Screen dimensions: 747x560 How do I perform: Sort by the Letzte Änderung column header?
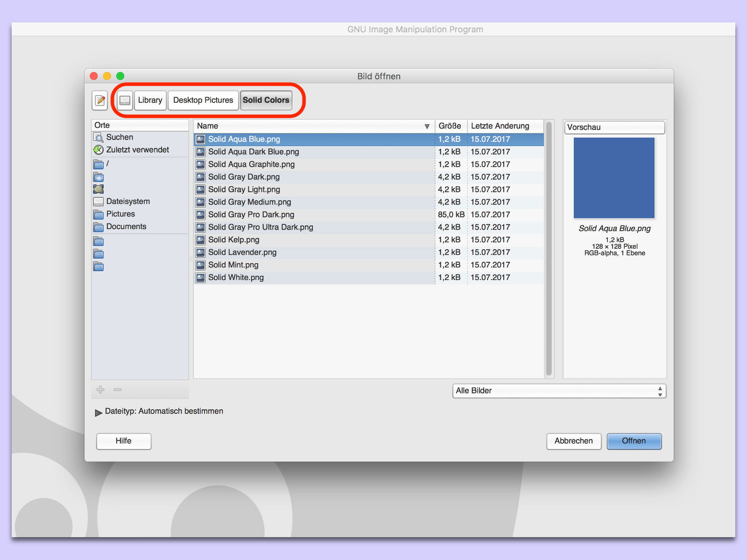pyautogui.click(x=506, y=126)
